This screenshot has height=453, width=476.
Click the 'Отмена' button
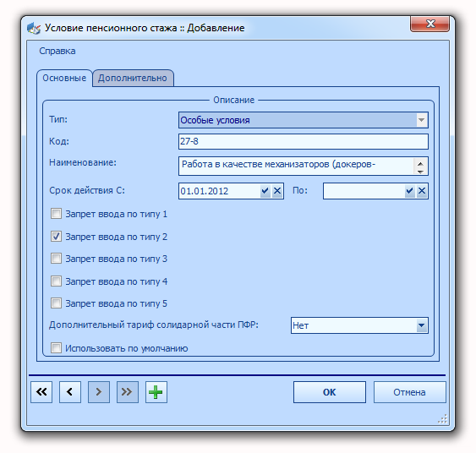(409, 392)
